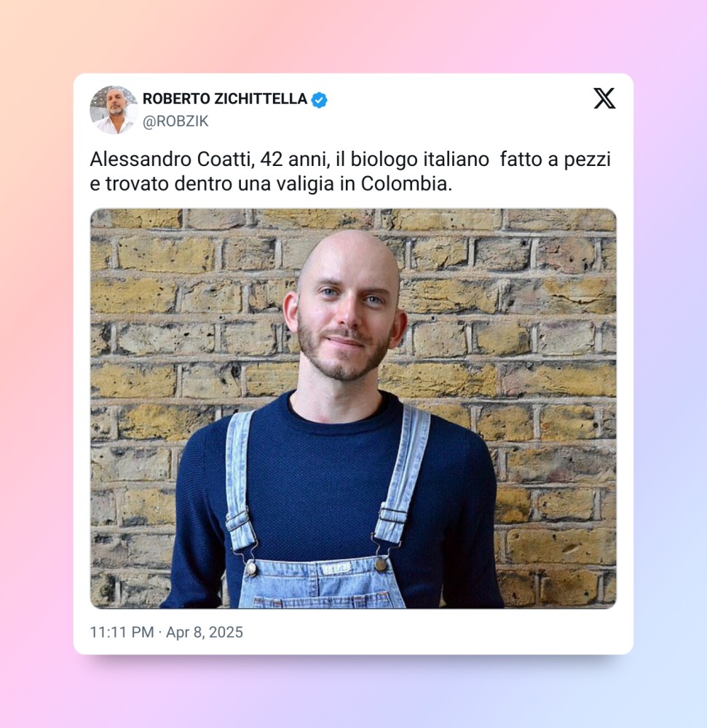This screenshot has height=728, width=707.
Task: Click the 11:11 PM timestamp
Action: (x=122, y=633)
